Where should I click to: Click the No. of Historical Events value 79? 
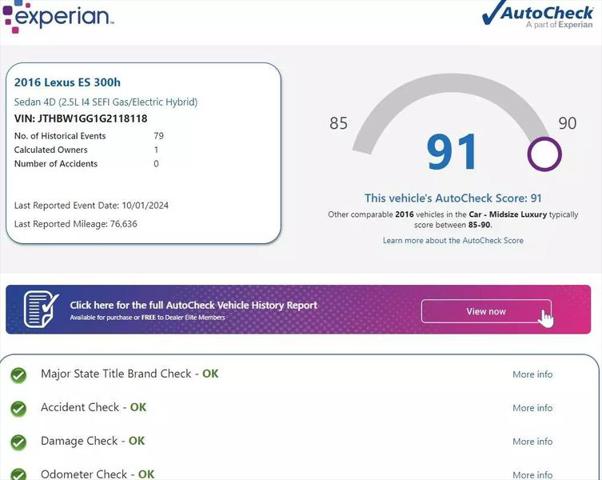pyautogui.click(x=159, y=136)
